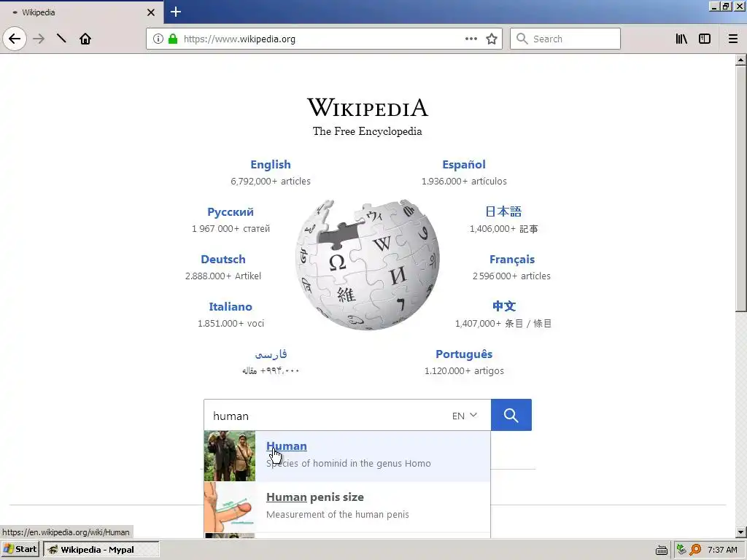Viewport: 747px width, 560px height.
Task: Go back using the browser back arrow
Action: pyautogui.click(x=15, y=39)
